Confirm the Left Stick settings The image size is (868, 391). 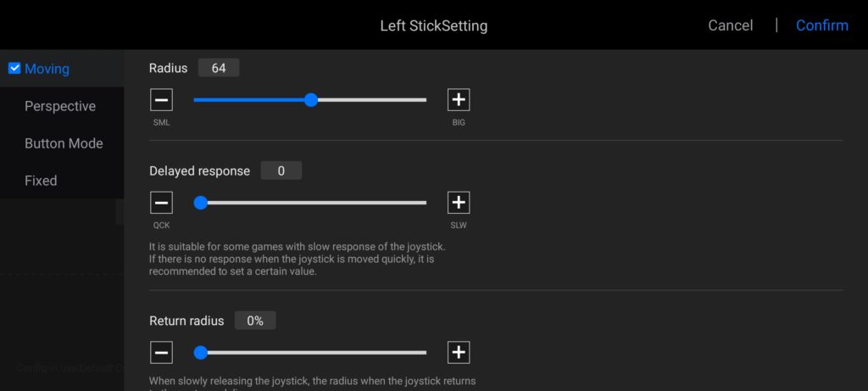[x=821, y=25]
